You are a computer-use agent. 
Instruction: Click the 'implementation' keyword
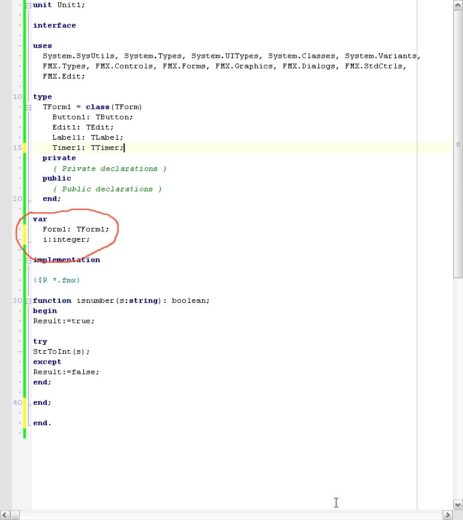click(x=66, y=260)
